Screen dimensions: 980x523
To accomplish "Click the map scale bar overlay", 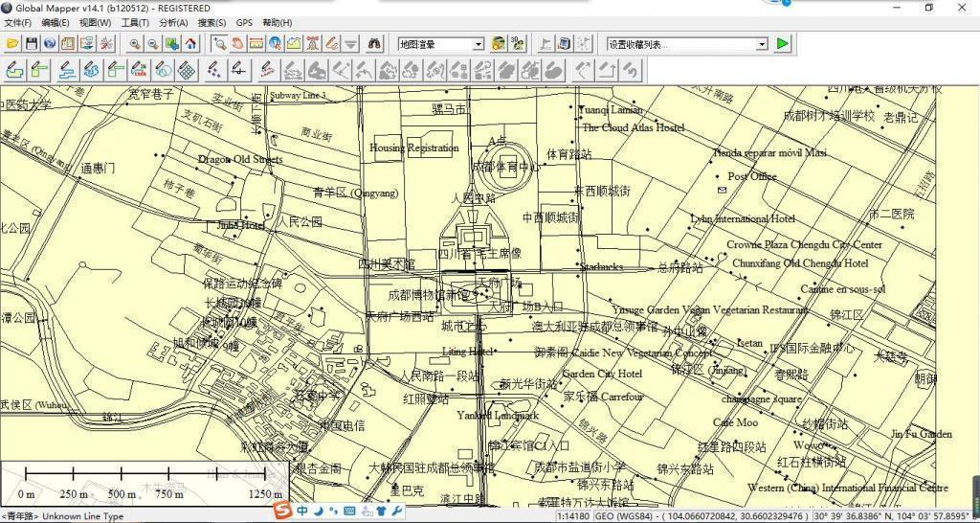I will pos(144,479).
